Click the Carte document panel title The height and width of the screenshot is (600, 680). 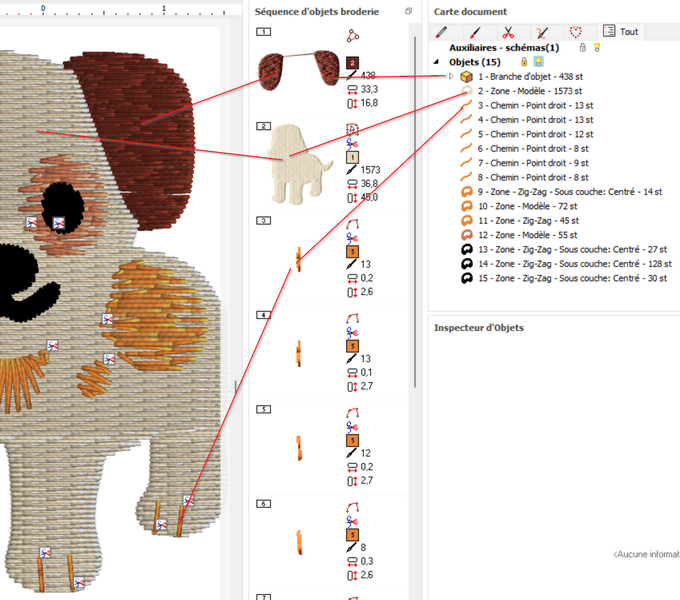470,12
